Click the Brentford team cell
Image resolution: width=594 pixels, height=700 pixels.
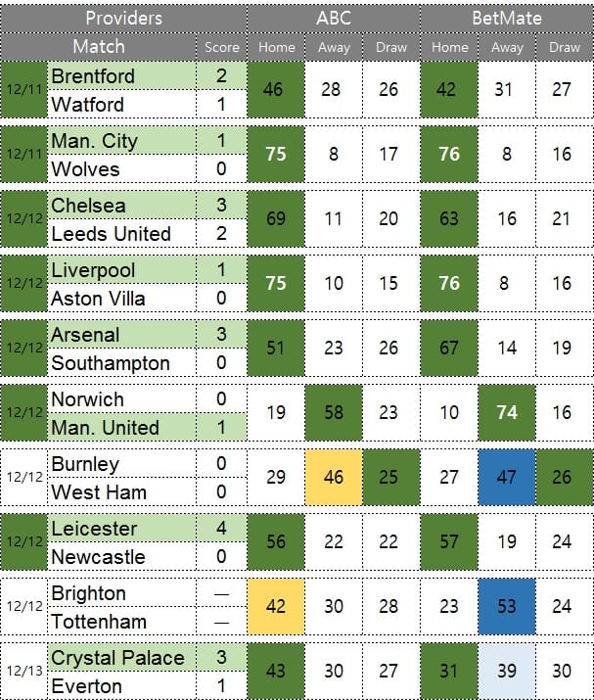pyautogui.click(x=121, y=76)
